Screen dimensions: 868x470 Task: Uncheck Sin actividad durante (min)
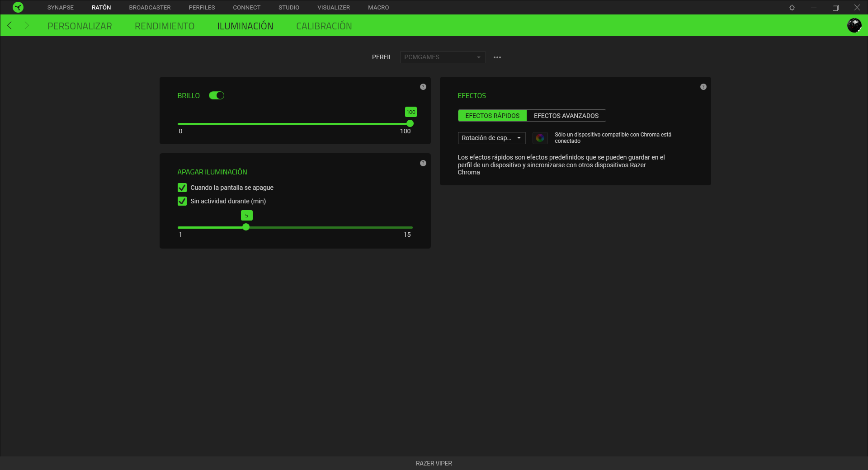point(182,201)
